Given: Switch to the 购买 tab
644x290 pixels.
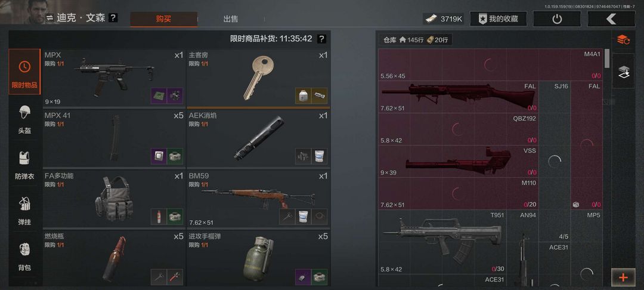Looking at the screenshot, I should (x=163, y=19).
